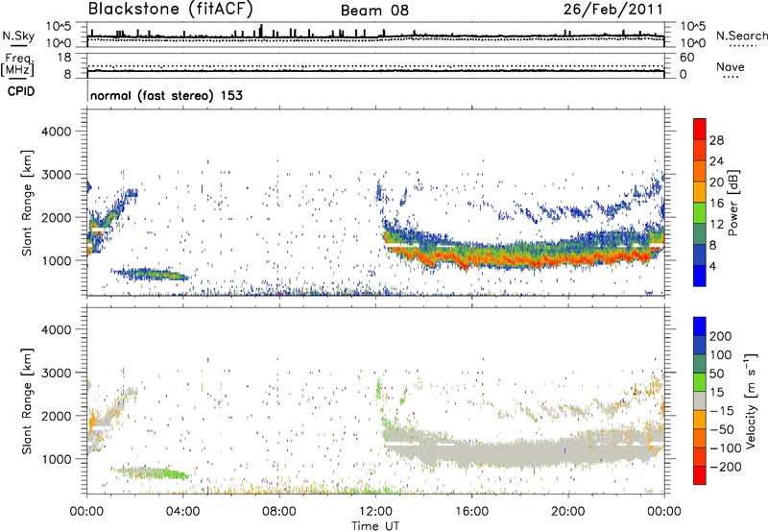
Task: Select 'normal (fast stereo) 153' text
Action: (x=166, y=95)
